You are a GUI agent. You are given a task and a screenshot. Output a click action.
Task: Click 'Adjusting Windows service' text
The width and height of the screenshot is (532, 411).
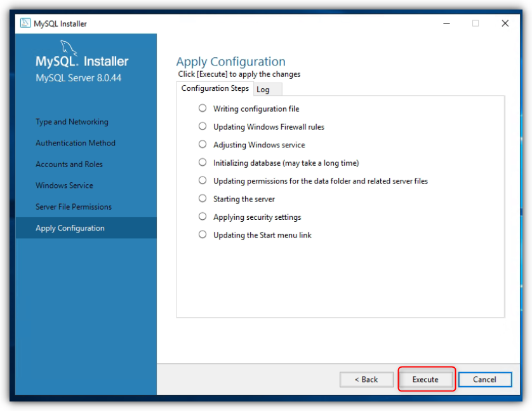259,145
